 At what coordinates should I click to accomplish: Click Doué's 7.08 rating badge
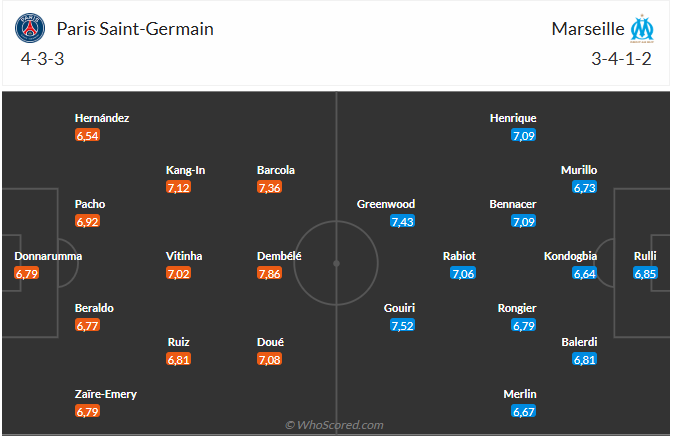pyautogui.click(x=270, y=359)
